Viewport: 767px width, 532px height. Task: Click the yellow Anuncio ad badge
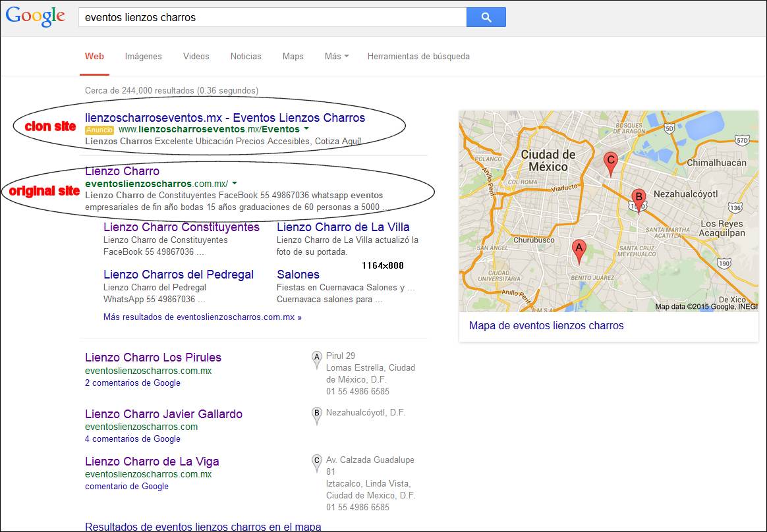[x=99, y=130]
